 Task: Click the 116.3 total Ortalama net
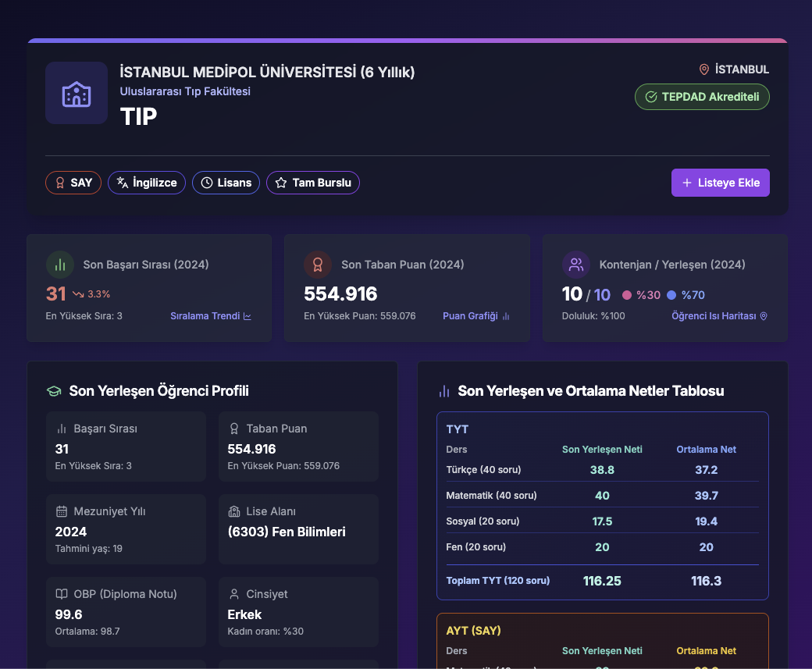(707, 581)
